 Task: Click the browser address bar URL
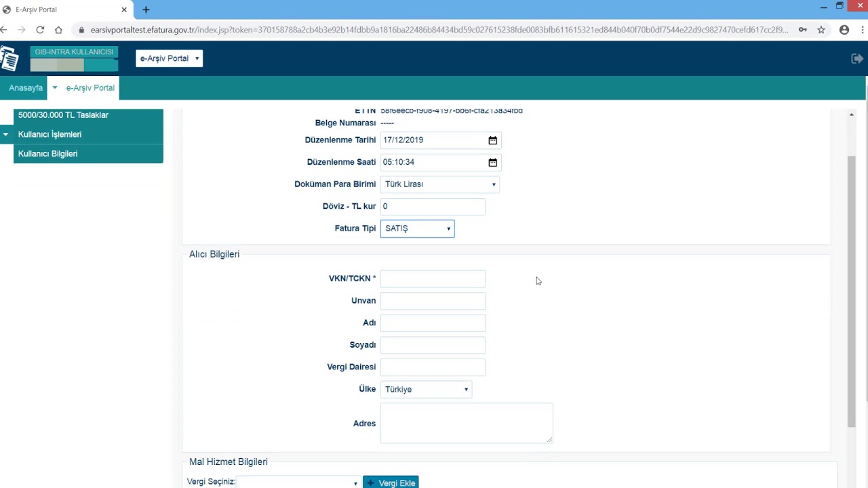439,30
